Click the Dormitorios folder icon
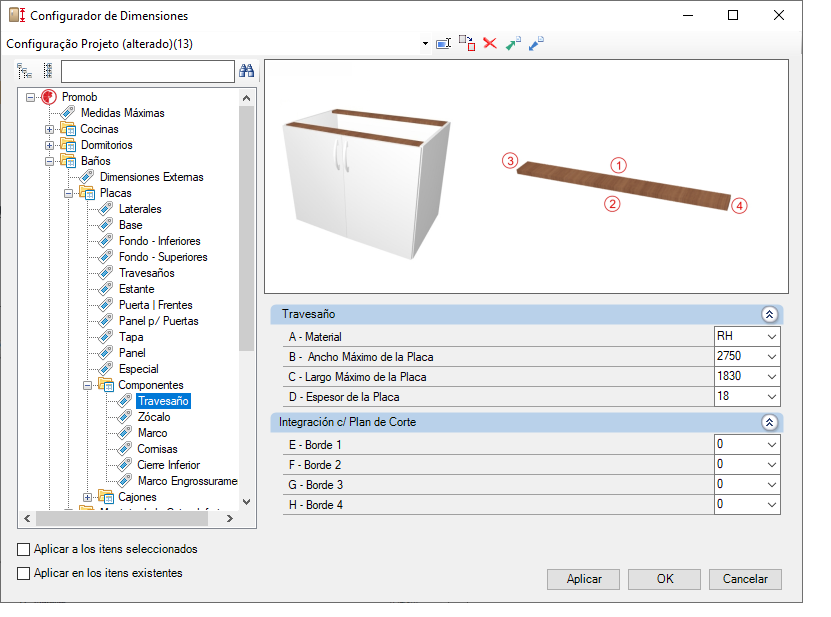This screenshot has width=831, height=617. click(68, 145)
